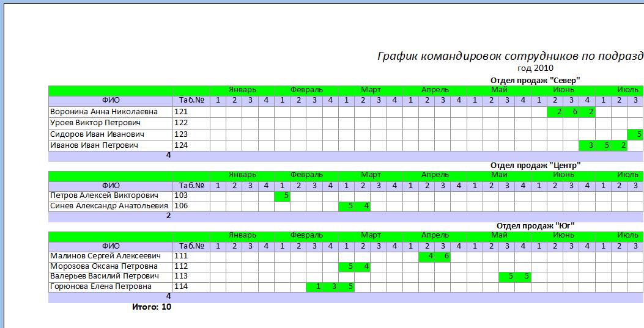Click the green "5" cell in Морозова's row
This screenshot has height=328, width=644.
[x=346, y=266]
